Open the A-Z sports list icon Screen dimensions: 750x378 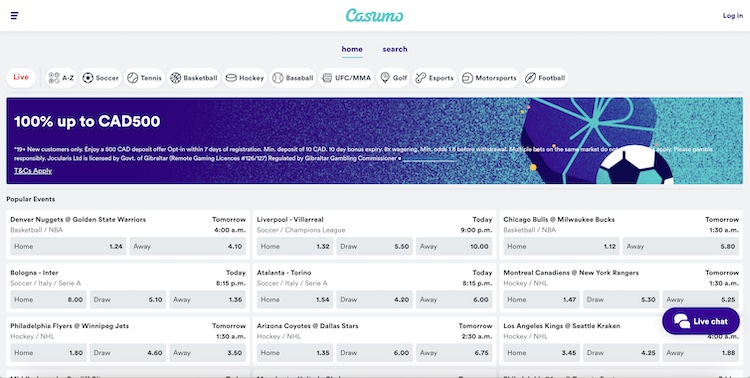[54, 78]
